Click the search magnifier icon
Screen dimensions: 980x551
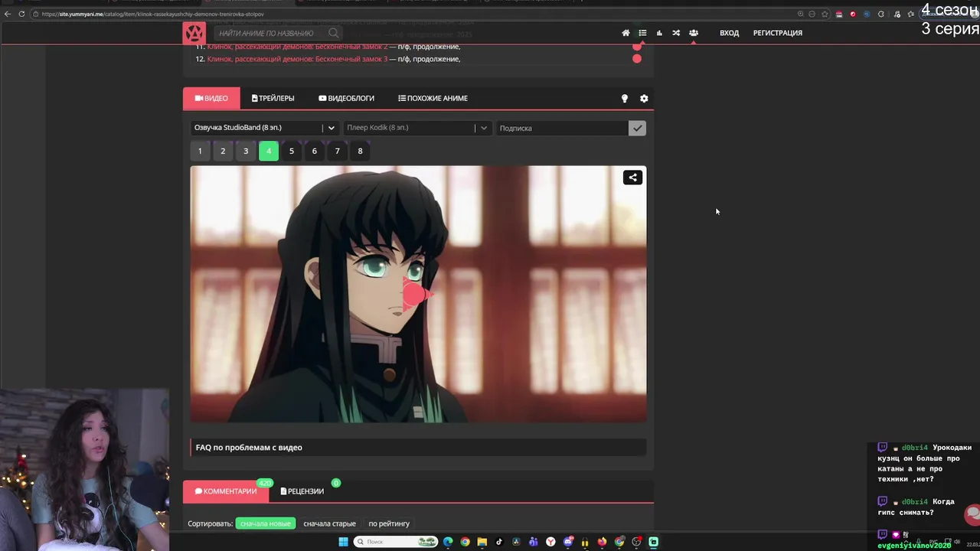tap(334, 33)
